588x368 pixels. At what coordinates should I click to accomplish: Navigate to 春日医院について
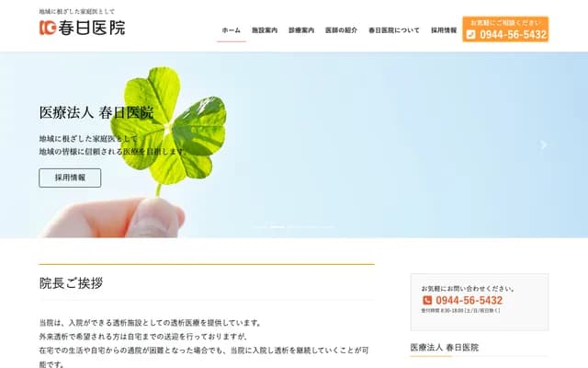(x=394, y=30)
